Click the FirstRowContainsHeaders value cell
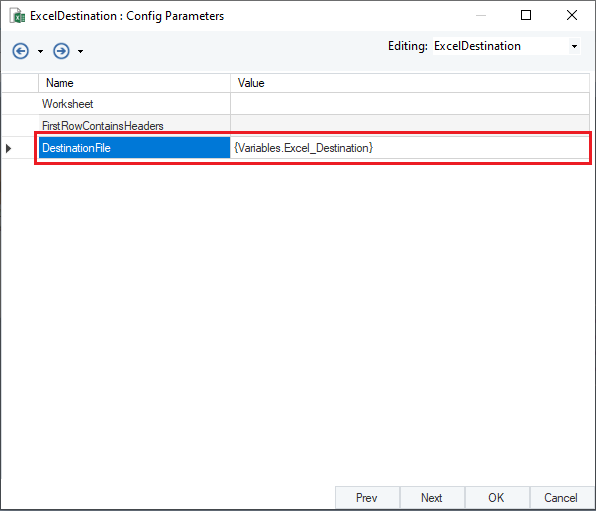 tap(410, 126)
